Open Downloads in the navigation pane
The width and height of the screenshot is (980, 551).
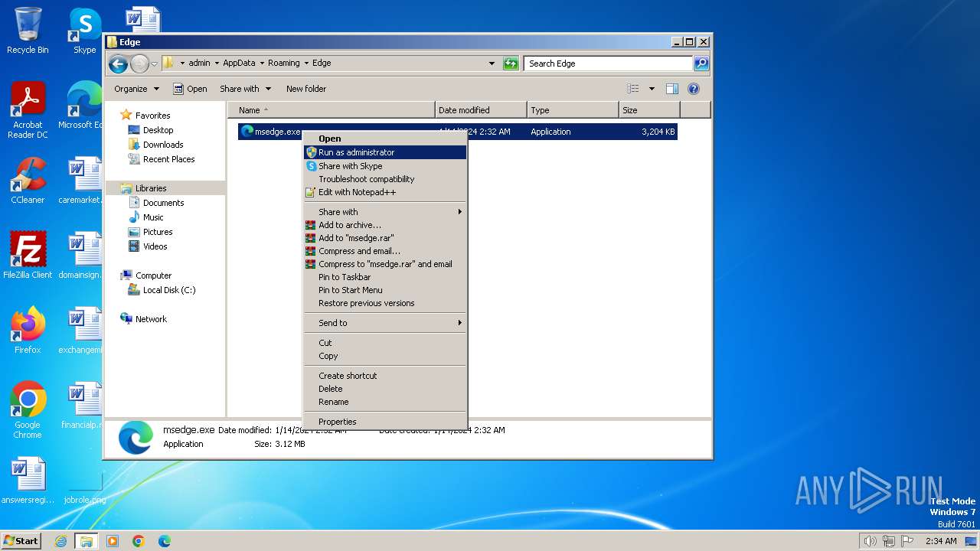coord(163,145)
